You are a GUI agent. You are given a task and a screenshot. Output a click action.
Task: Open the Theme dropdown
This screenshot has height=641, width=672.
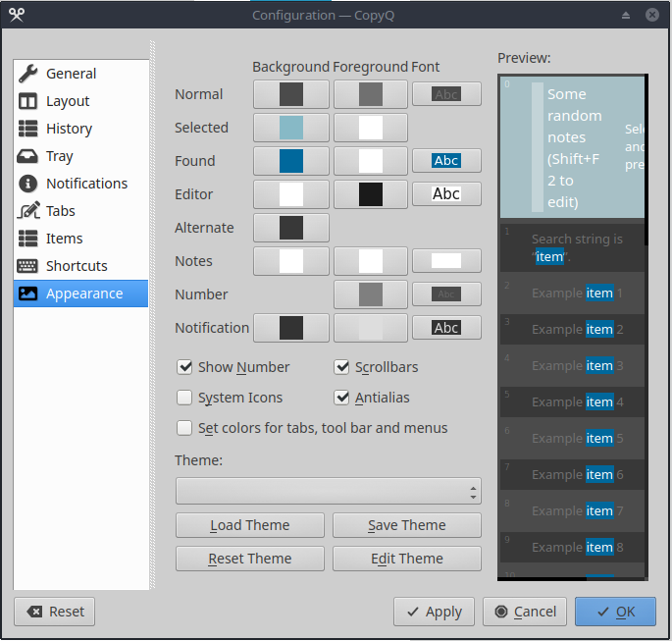329,492
